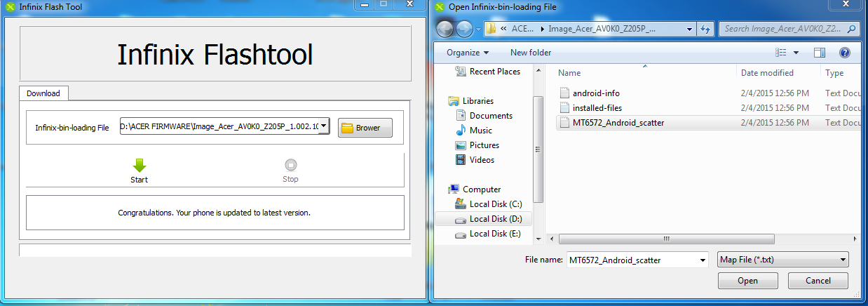
Task: Open the Infinix-bin-loading File path dropdown
Action: point(323,126)
